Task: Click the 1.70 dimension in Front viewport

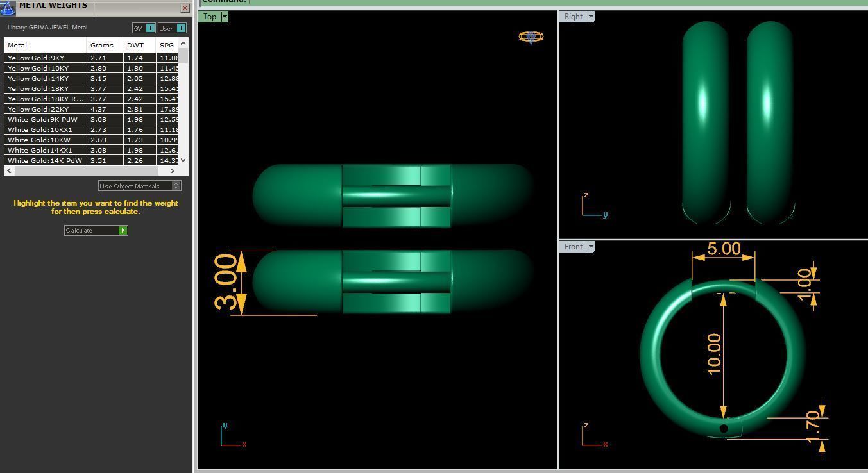Action: [x=813, y=427]
